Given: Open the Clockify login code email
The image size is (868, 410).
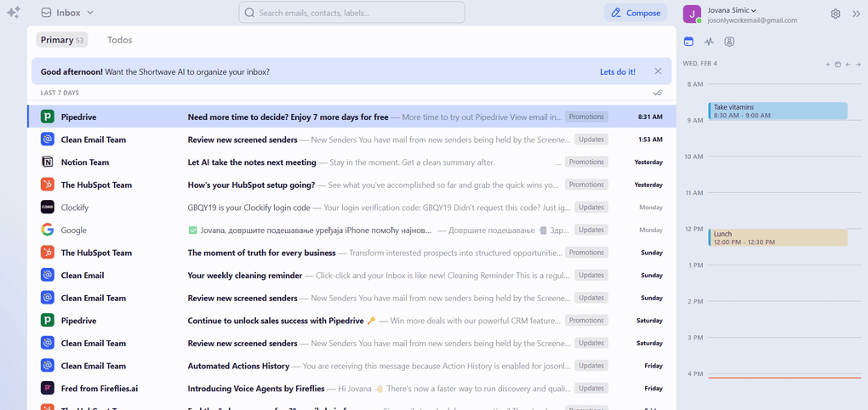Looking at the screenshot, I should click(x=351, y=208).
